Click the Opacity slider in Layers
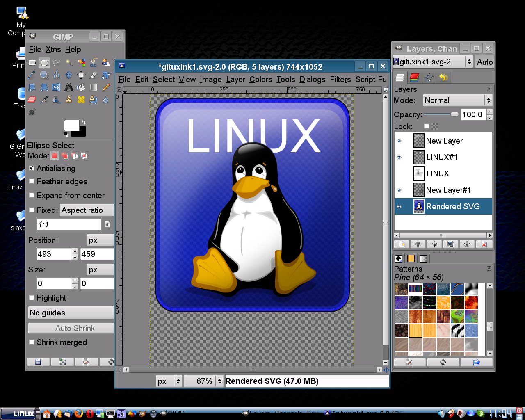The image size is (525, 420). 441,114
